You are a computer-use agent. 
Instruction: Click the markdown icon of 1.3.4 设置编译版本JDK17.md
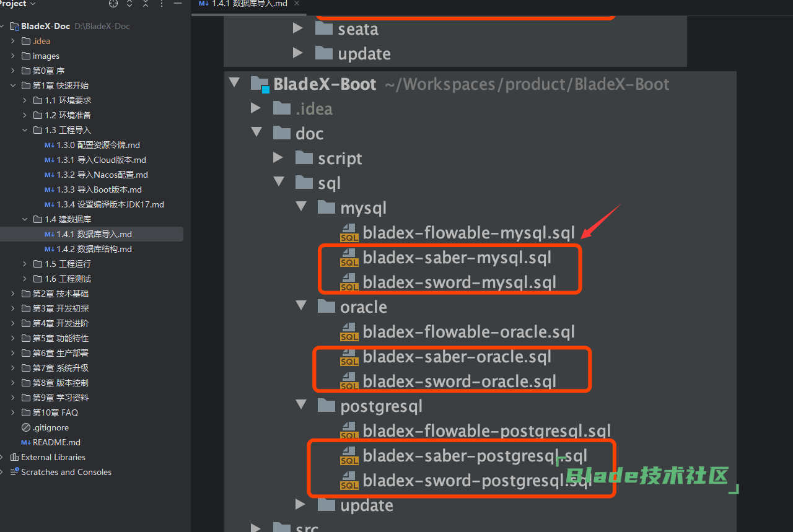coord(50,204)
